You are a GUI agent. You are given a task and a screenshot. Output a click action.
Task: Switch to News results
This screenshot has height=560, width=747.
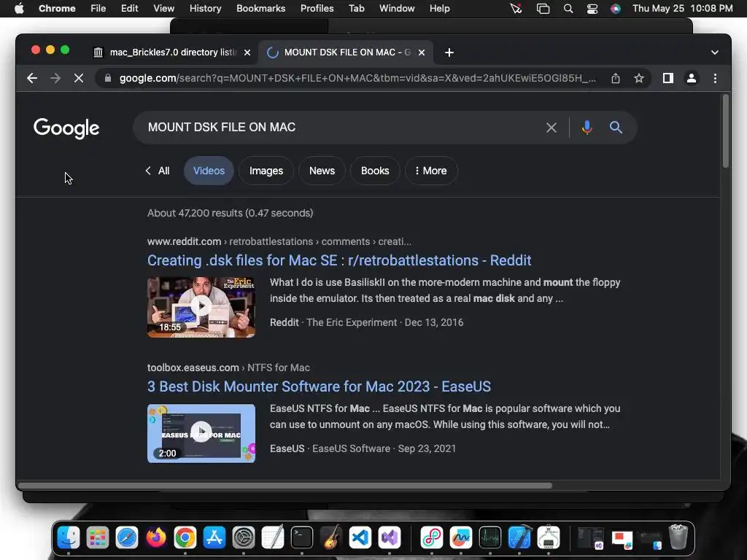coord(322,171)
